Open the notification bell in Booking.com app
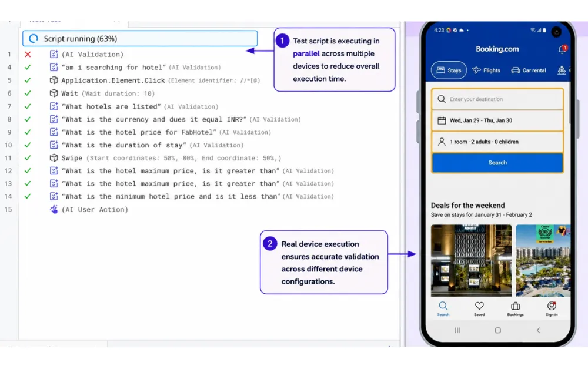This screenshot has width=588, height=376. (x=562, y=49)
